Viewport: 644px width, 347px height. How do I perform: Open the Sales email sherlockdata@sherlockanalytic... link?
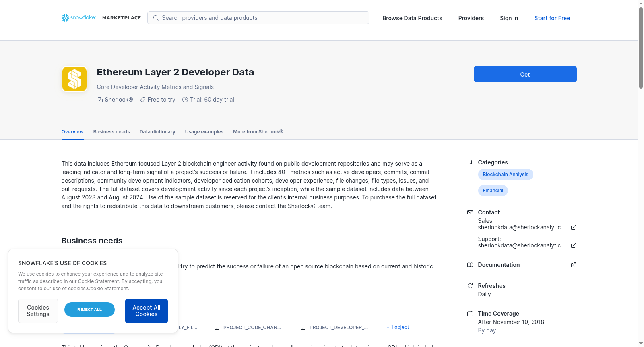pyautogui.click(x=522, y=227)
